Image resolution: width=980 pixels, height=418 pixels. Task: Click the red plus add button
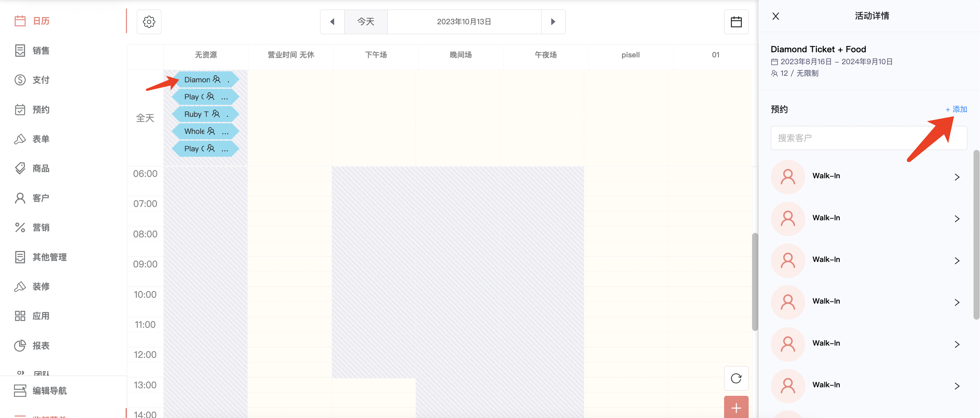(x=736, y=407)
